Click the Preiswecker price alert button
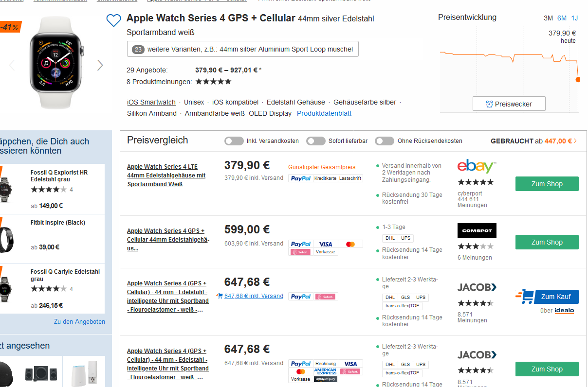 coord(509,104)
